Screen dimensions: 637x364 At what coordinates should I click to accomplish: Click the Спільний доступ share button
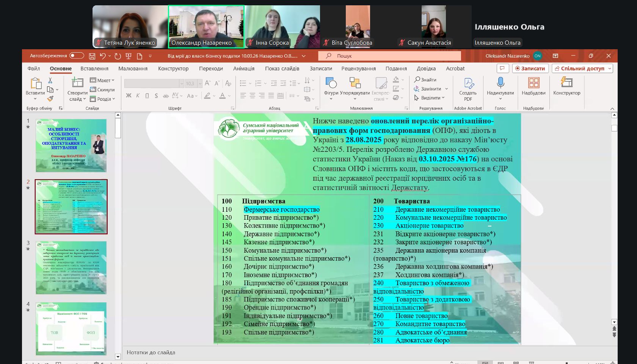click(582, 69)
